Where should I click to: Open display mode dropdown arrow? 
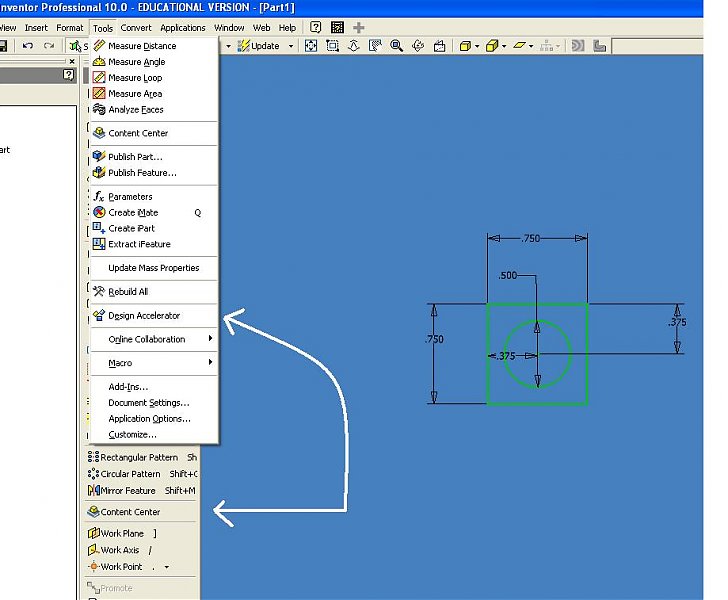coord(477,46)
